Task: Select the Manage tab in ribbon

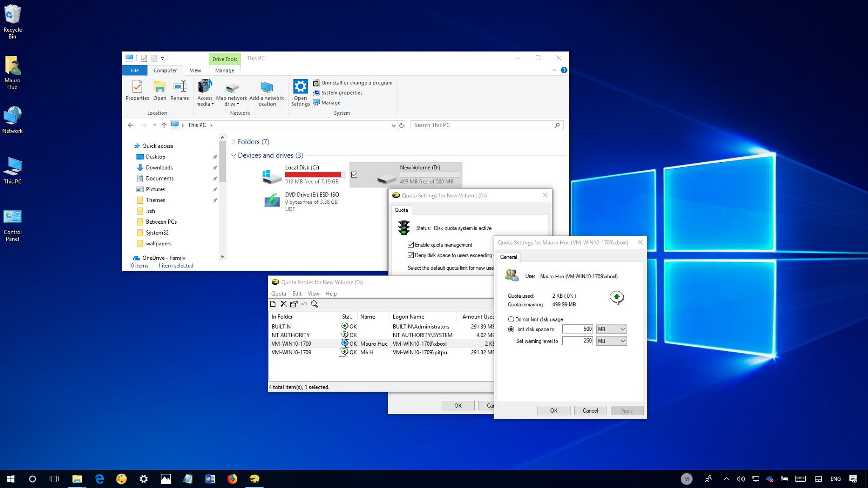Action: tap(225, 70)
